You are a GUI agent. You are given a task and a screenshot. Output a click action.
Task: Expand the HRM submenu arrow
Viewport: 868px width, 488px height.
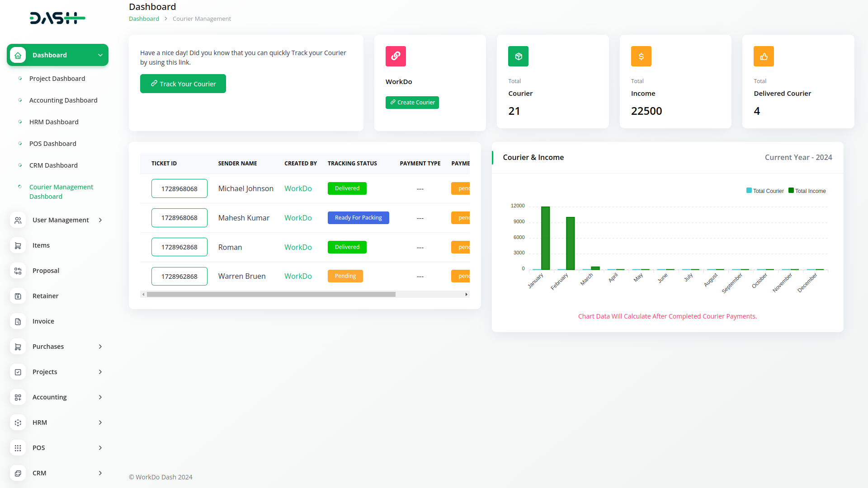tap(100, 422)
